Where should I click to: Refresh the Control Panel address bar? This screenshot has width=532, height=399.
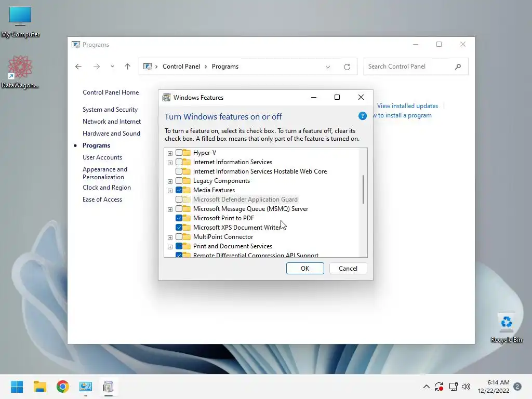pyautogui.click(x=347, y=67)
